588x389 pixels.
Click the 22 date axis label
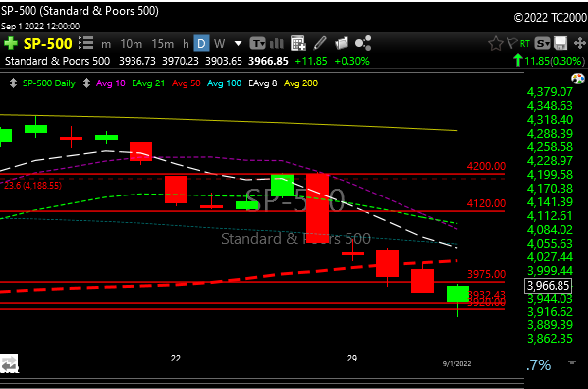pyautogui.click(x=176, y=359)
